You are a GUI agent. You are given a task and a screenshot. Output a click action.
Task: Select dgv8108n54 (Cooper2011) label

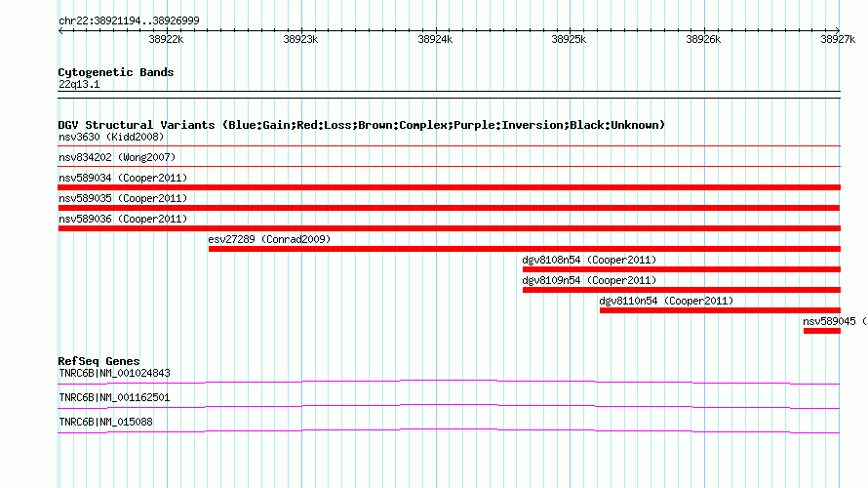[589, 260]
